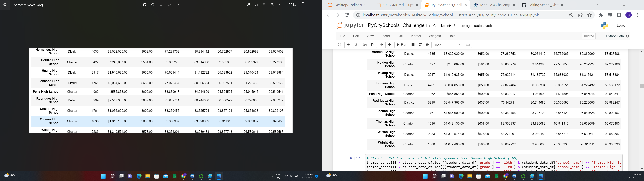This screenshot has width=644, height=181.
Task: Open the Code cell type dropdown
Action: click(x=447, y=45)
